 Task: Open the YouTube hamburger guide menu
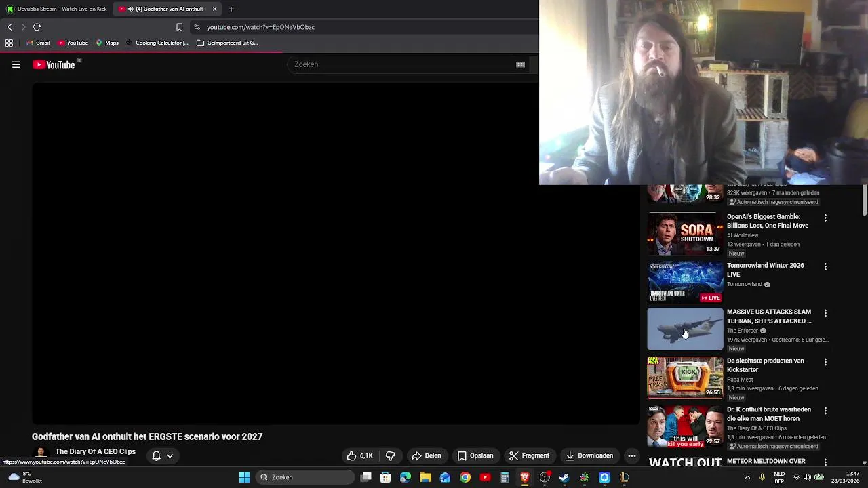point(16,64)
